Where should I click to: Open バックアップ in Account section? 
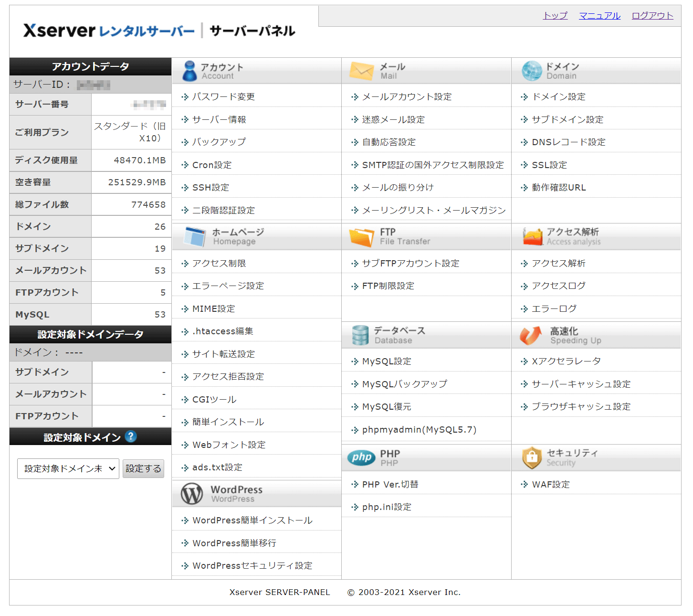219,142
